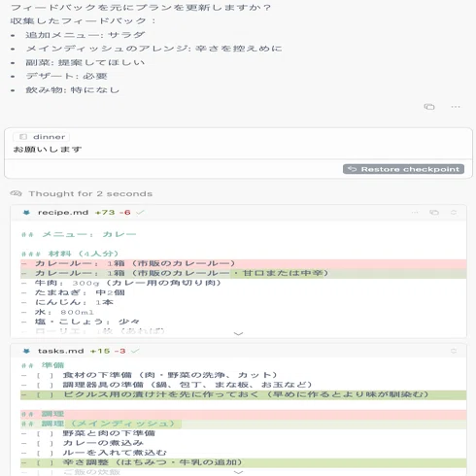Viewport: 476px width, 476px height.
Task: Click the '## 準備' heading in tasks.md
Action: coord(43,365)
